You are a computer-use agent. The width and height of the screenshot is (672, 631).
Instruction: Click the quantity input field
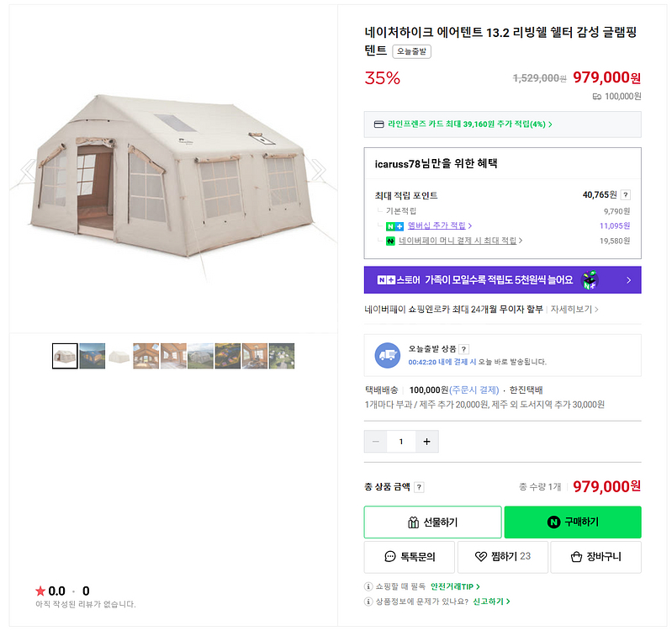[401, 442]
